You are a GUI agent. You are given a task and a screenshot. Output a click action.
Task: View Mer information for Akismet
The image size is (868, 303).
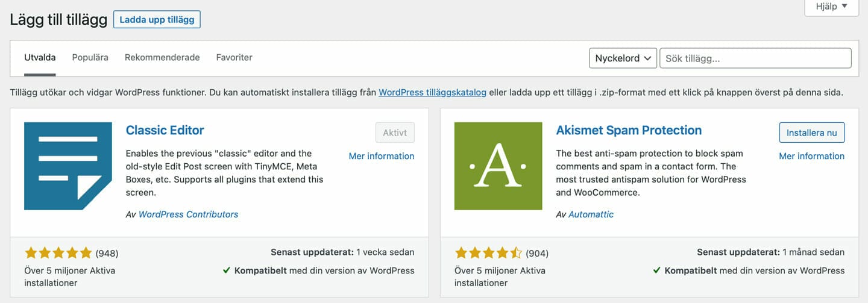[811, 156]
